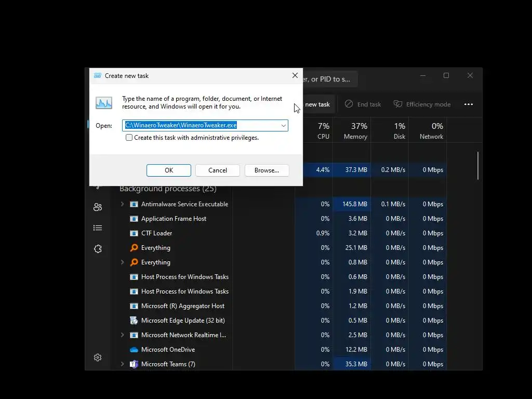This screenshot has height=399, width=532.
Task: Expand Antimalware Service Executable group
Action: click(x=123, y=204)
